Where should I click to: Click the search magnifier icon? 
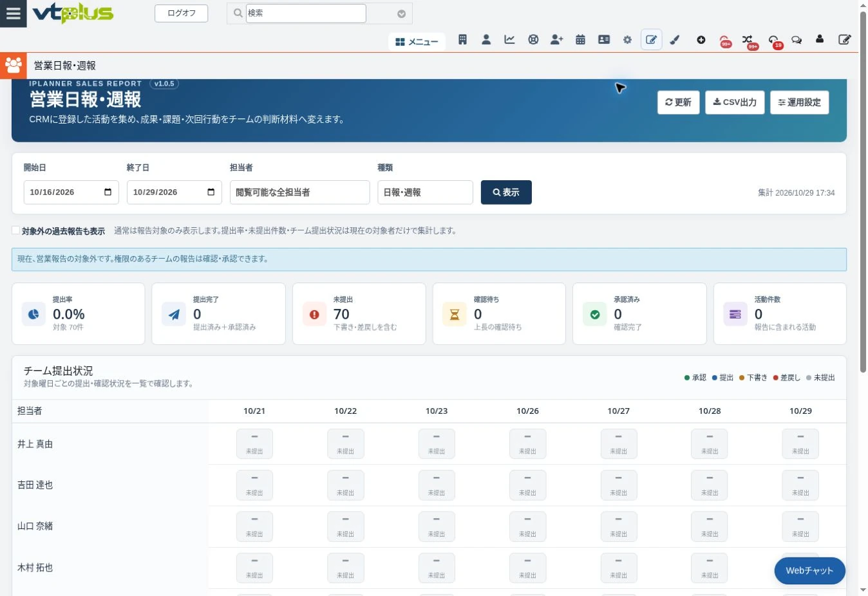[x=238, y=13]
